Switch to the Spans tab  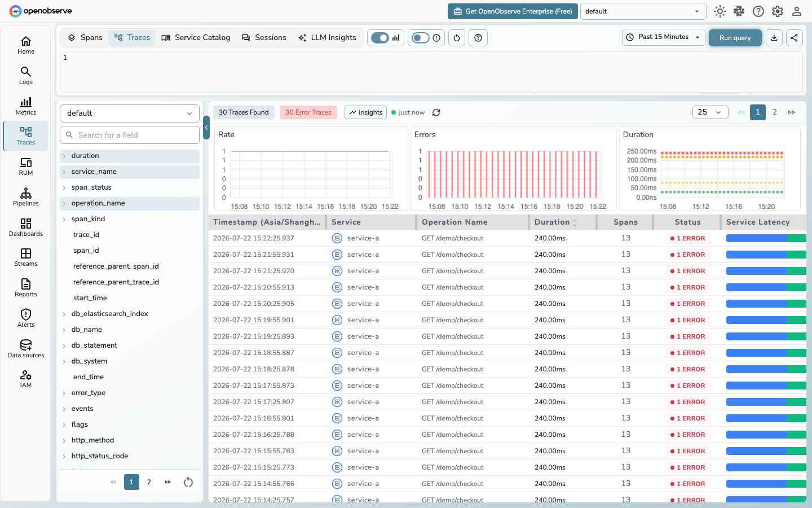click(85, 38)
